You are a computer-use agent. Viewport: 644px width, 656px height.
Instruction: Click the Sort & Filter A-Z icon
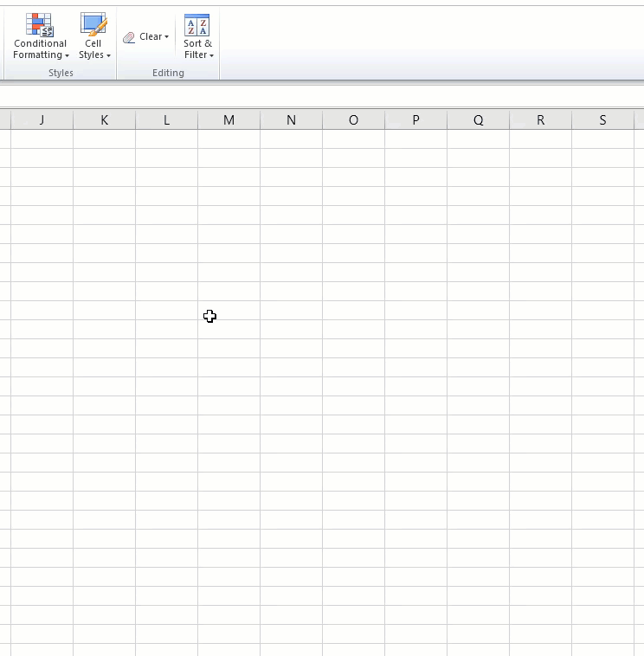coord(197,24)
